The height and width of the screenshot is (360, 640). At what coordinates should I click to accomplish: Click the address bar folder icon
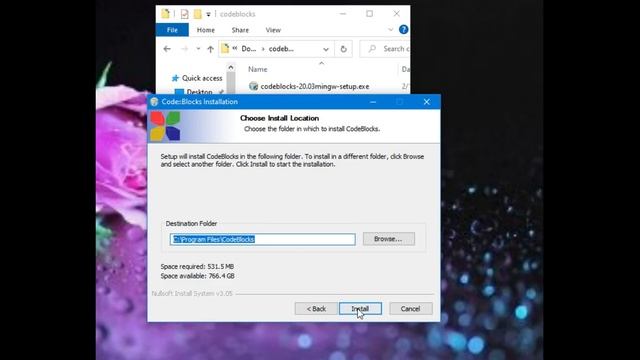[x=225, y=49]
